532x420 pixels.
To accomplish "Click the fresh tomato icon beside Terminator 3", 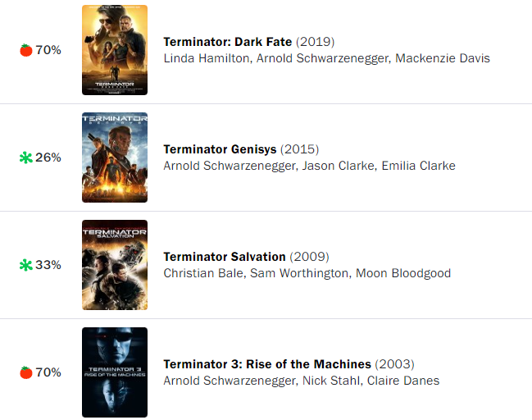I will pyautogui.click(x=25, y=372).
